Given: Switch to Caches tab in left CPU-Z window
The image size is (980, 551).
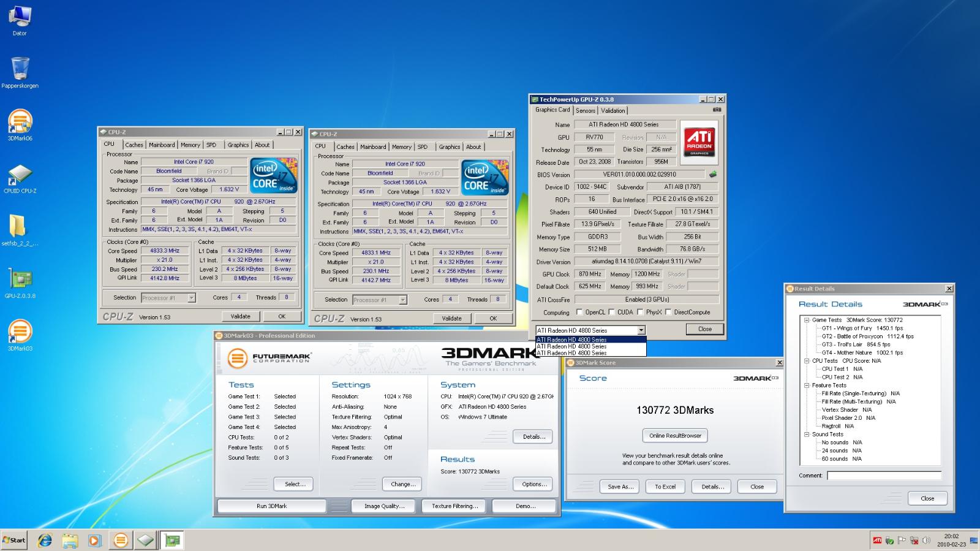Looking at the screenshot, I should pos(134,145).
